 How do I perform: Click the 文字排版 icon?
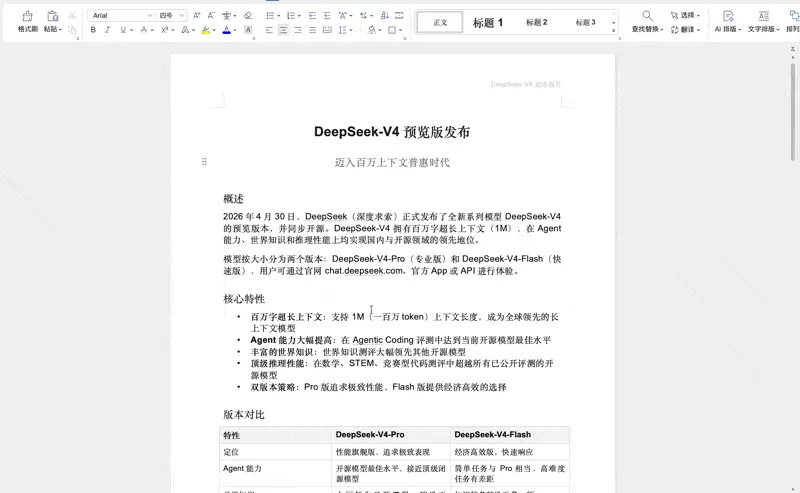click(x=763, y=16)
